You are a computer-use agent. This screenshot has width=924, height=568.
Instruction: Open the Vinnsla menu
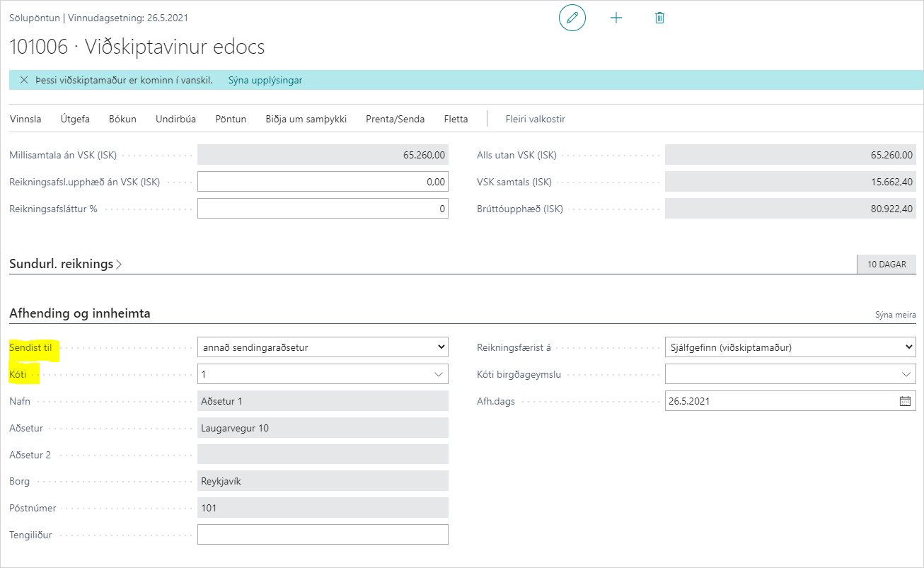(x=25, y=119)
